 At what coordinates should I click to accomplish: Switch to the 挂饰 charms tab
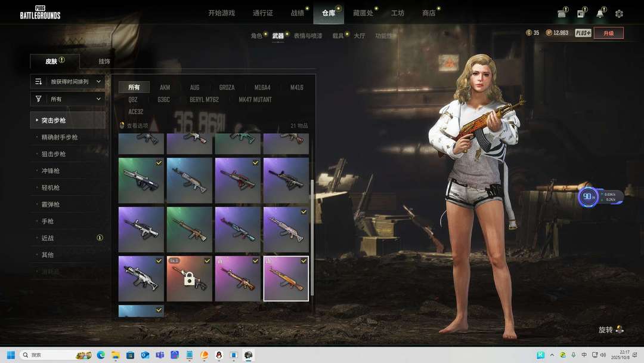[104, 61]
